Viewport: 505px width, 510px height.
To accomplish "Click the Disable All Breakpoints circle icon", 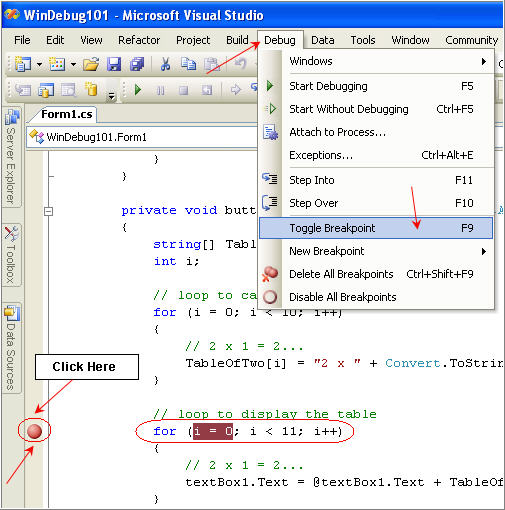I will coord(270,297).
